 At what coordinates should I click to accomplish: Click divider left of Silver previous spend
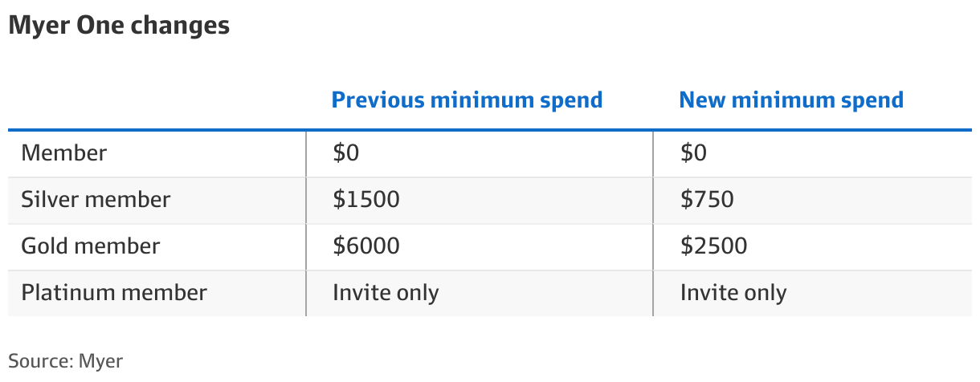pos(306,199)
